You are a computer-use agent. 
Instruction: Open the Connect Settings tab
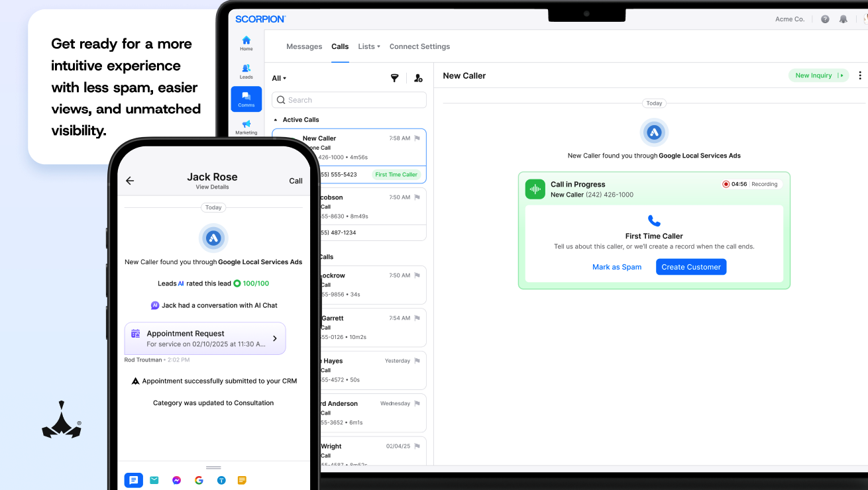(419, 46)
